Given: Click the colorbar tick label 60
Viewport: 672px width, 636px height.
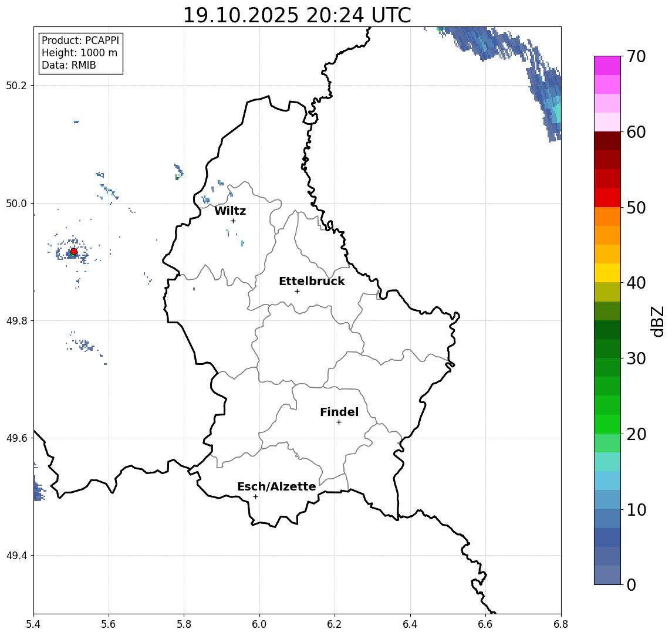Looking at the screenshot, I should pos(636,133).
